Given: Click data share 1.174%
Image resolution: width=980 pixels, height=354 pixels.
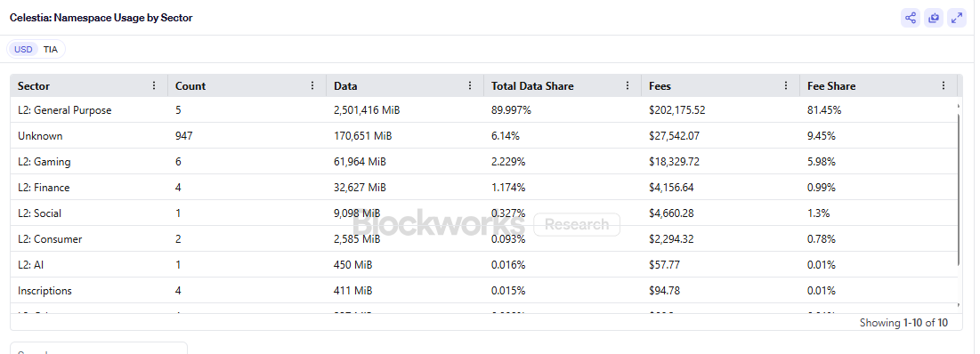Looking at the screenshot, I should (508, 188).
